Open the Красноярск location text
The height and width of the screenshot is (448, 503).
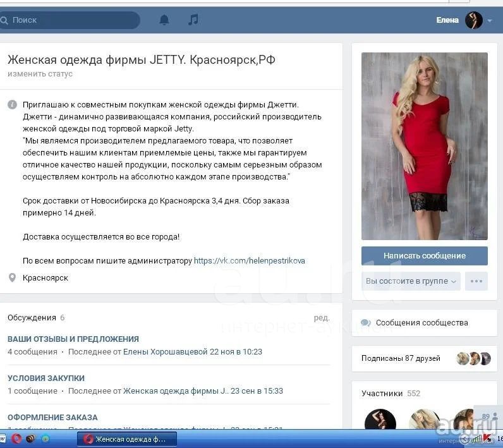45,278
